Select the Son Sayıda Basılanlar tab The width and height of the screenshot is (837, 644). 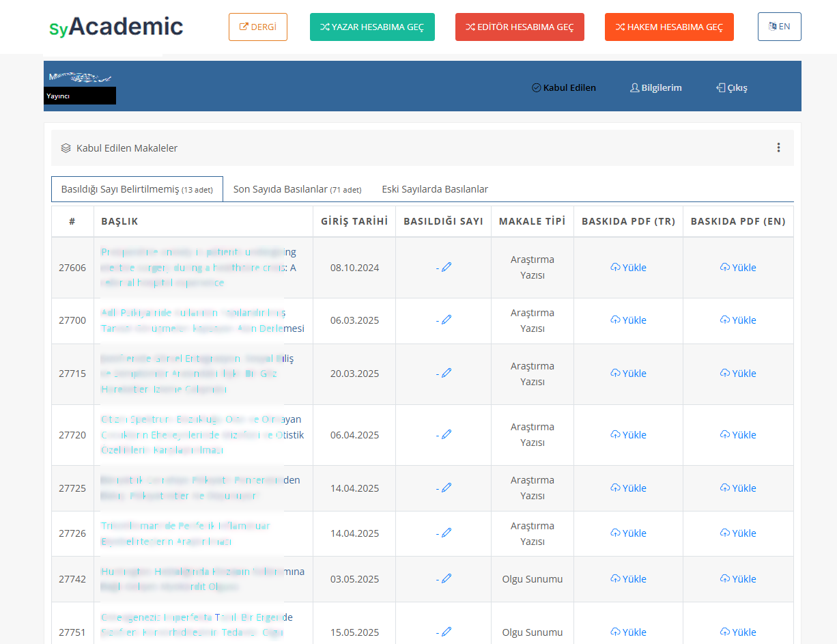297,189
